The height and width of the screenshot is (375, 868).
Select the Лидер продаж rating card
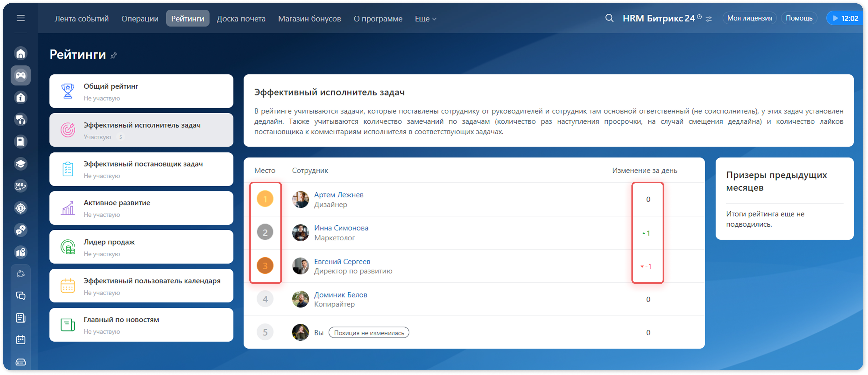pos(141,247)
